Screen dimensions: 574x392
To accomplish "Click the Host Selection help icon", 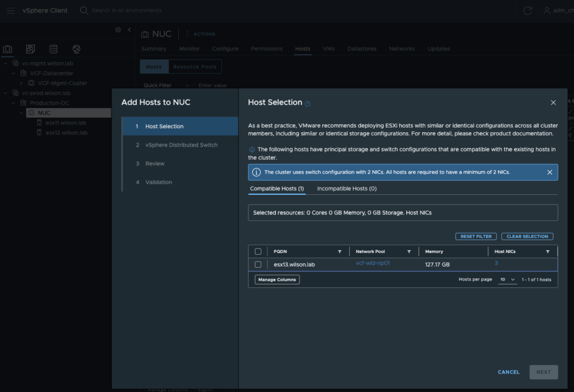I will [308, 104].
